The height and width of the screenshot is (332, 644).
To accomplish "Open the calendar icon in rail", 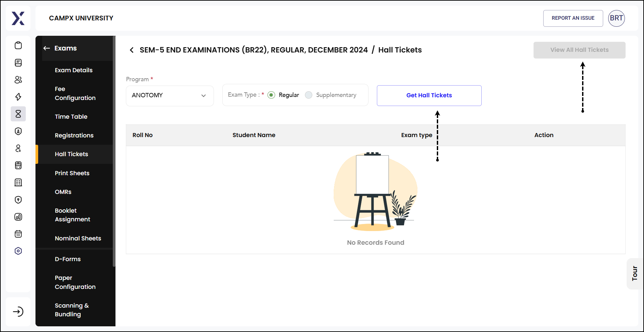I will tap(18, 234).
